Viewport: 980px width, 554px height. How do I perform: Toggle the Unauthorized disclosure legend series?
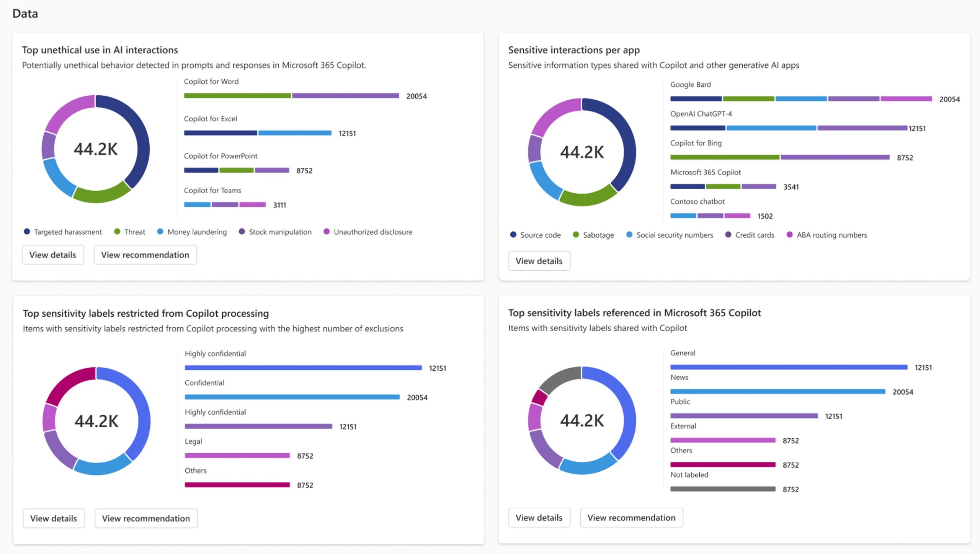(326, 232)
